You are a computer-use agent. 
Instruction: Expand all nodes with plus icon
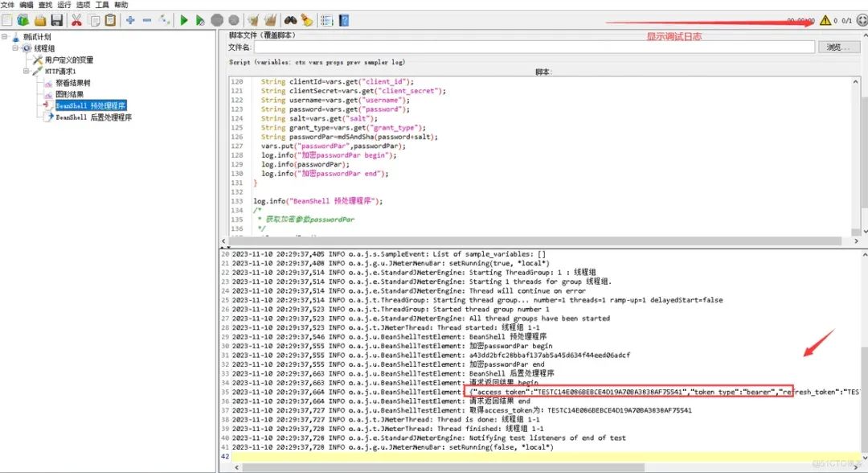pyautogui.click(x=130, y=20)
